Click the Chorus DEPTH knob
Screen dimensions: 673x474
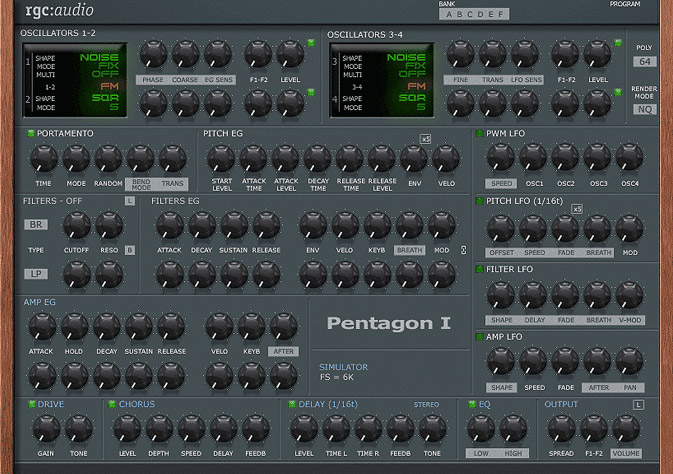coord(159,428)
